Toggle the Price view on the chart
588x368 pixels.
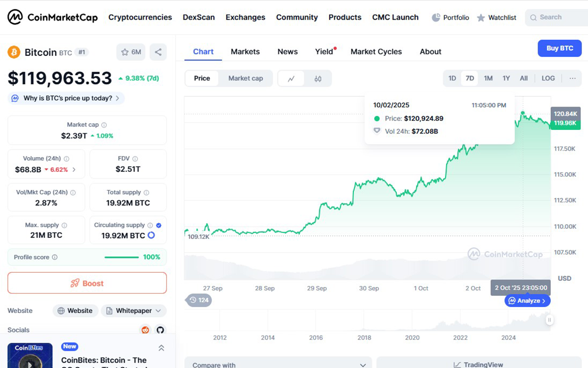tap(202, 78)
